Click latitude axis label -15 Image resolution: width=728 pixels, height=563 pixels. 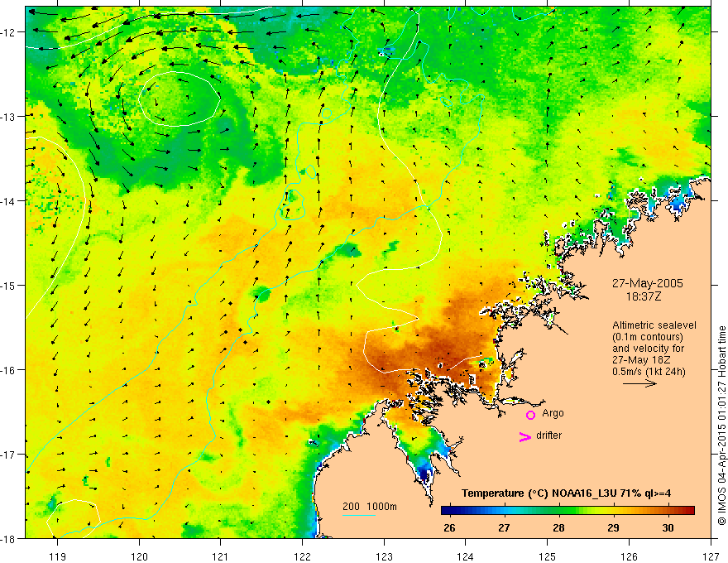(x=8, y=285)
